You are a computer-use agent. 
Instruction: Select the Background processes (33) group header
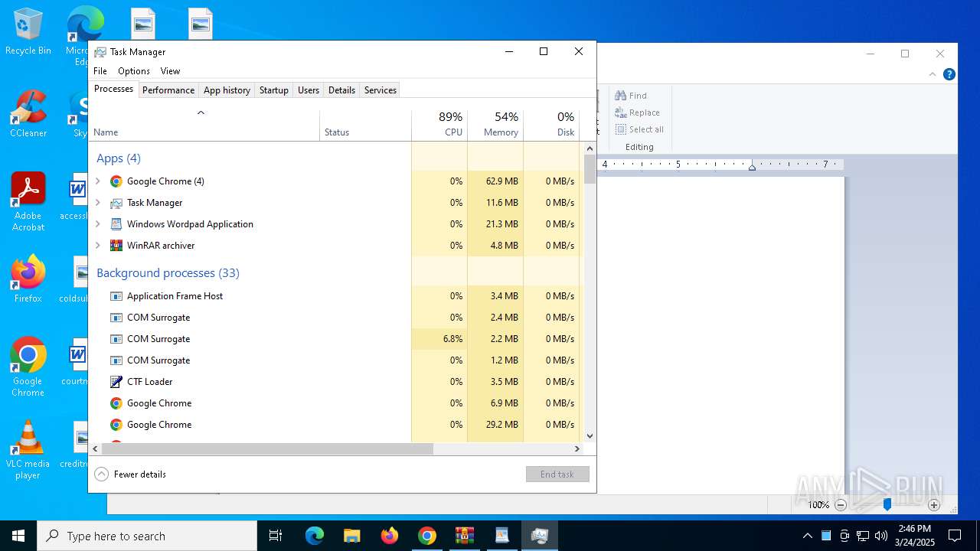point(168,273)
